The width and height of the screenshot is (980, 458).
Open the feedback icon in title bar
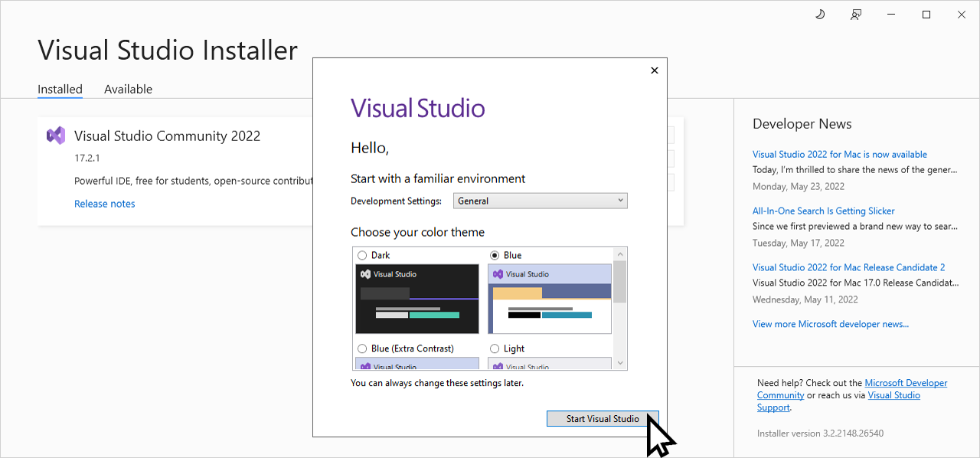pos(856,15)
